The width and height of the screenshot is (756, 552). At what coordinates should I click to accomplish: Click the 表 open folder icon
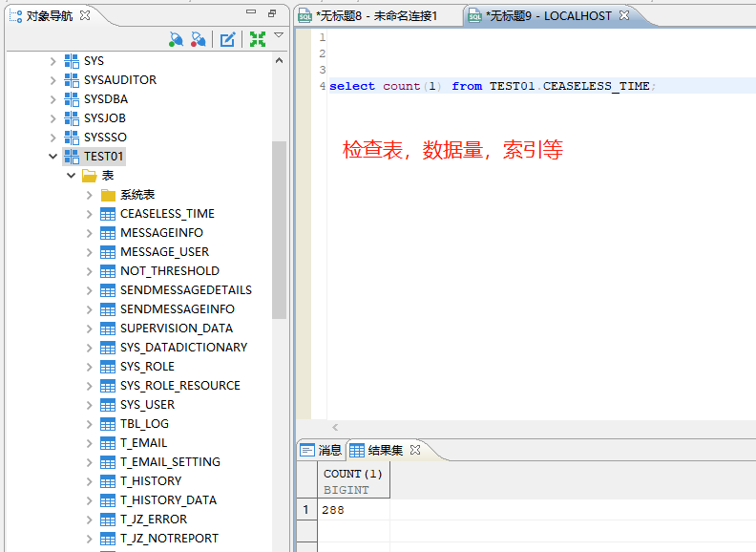90,176
